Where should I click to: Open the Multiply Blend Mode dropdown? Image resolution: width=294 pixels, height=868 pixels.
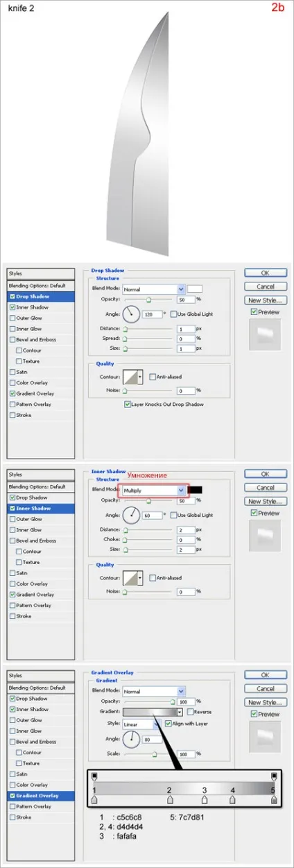pos(154,490)
